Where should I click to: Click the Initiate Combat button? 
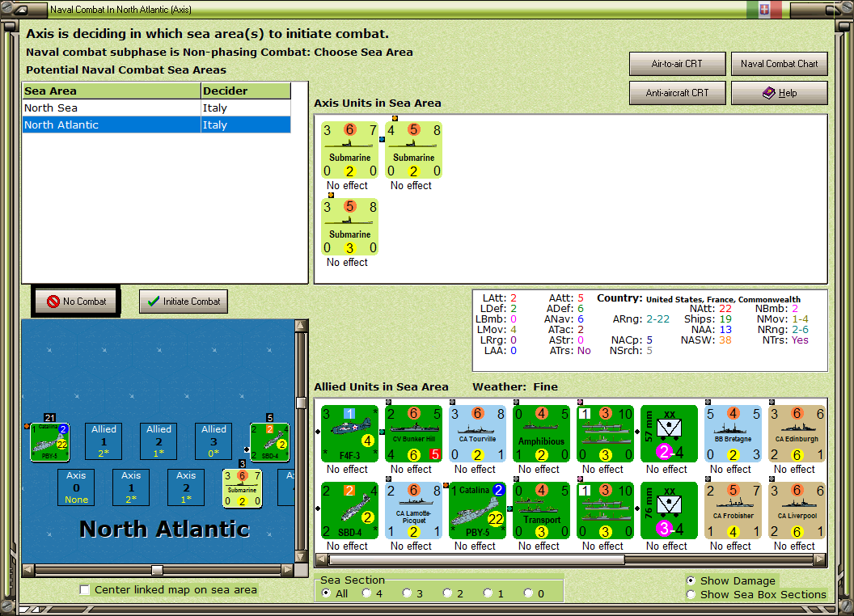184,302
